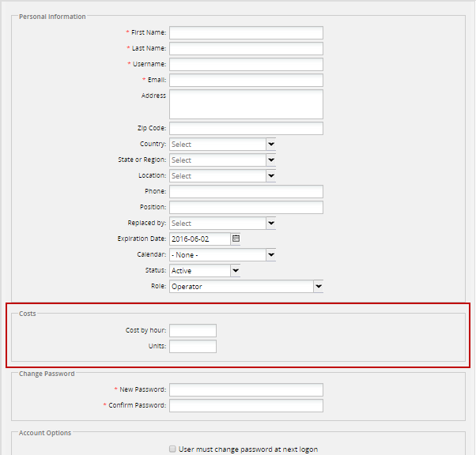Focus the New Password field
This screenshot has height=455, width=476.
pyautogui.click(x=246, y=390)
